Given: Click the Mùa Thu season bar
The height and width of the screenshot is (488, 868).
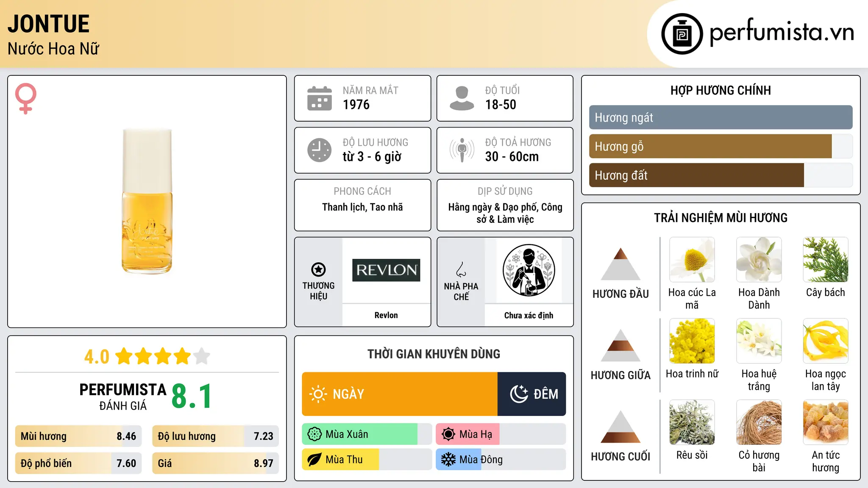Looking at the screenshot, I should 367,460.
